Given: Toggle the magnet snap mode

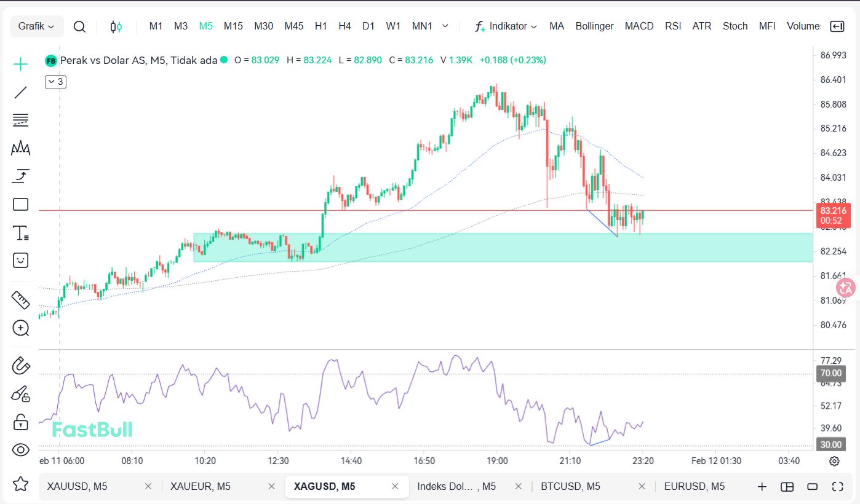Looking at the screenshot, I should 21,366.
